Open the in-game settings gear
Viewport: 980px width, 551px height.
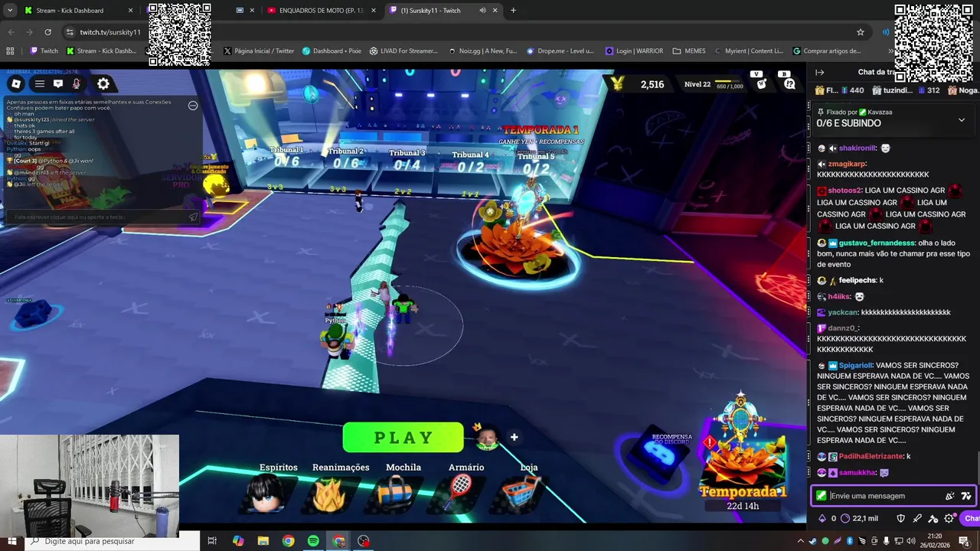[x=103, y=84]
